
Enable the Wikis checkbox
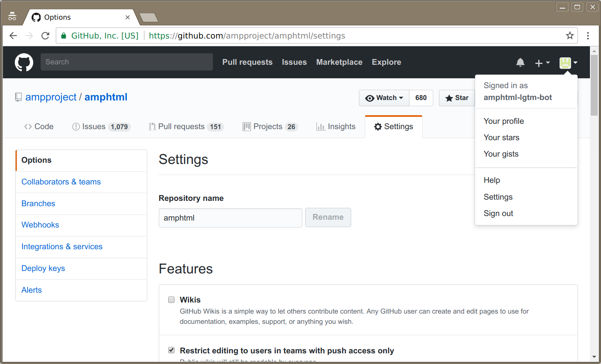(x=171, y=300)
